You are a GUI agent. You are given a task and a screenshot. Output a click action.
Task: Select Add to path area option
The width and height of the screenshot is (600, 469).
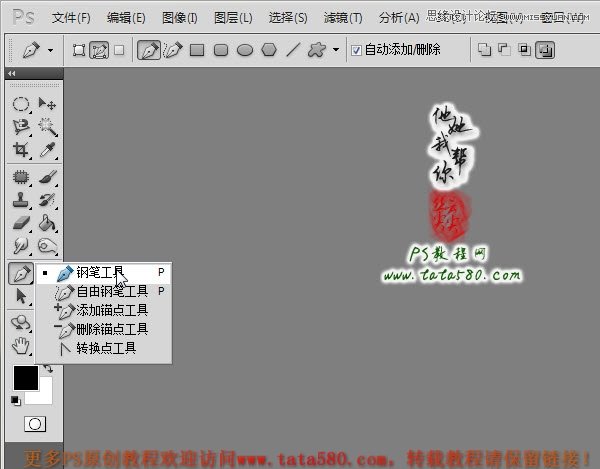tap(484, 50)
